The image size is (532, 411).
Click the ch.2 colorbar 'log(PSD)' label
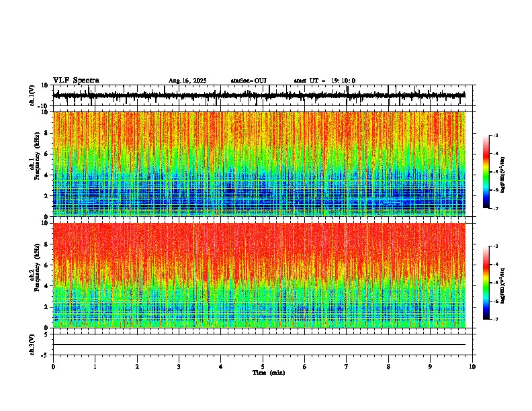click(x=503, y=285)
